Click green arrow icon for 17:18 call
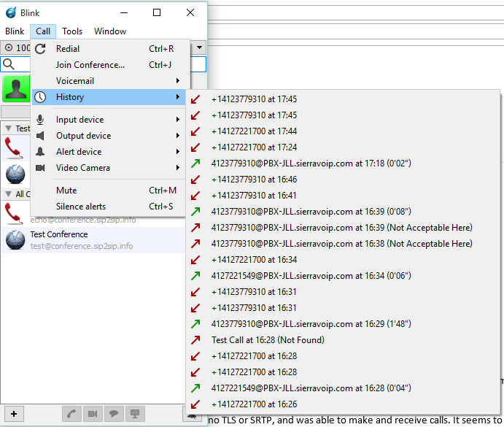This screenshot has height=427, width=504. (195, 164)
